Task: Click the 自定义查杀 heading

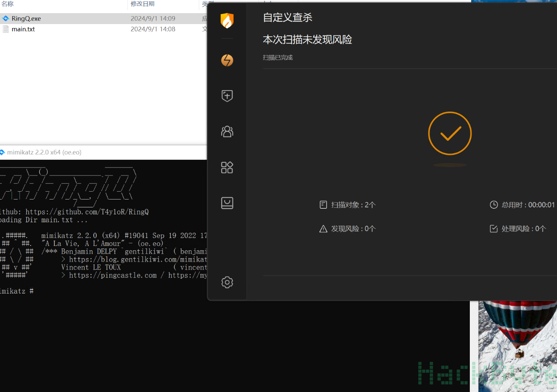Action: 288,17
